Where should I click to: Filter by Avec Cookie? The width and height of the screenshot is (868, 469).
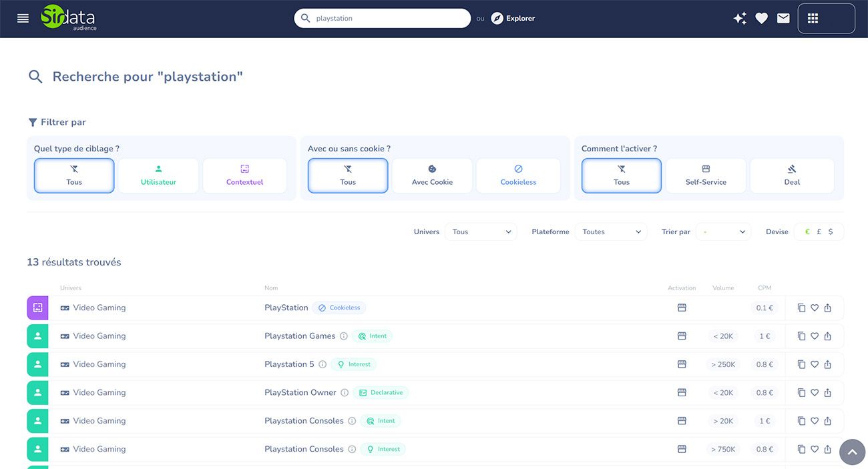(x=432, y=175)
